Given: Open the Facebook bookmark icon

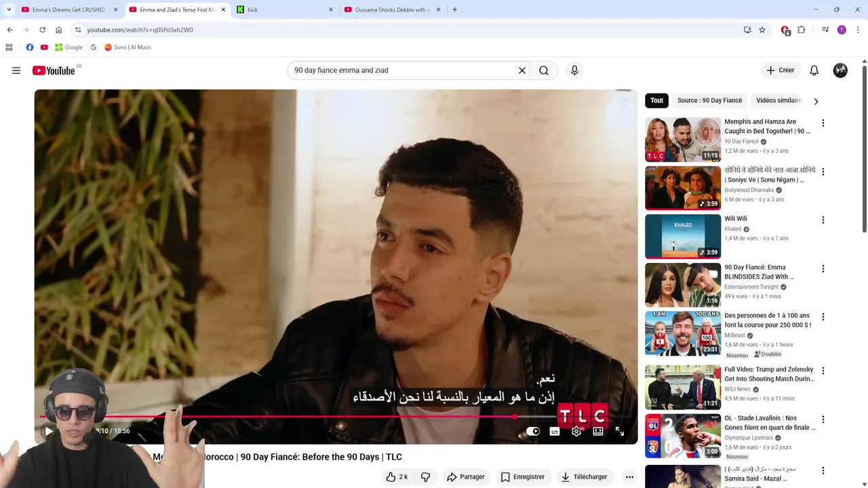Looking at the screenshot, I should click(30, 47).
